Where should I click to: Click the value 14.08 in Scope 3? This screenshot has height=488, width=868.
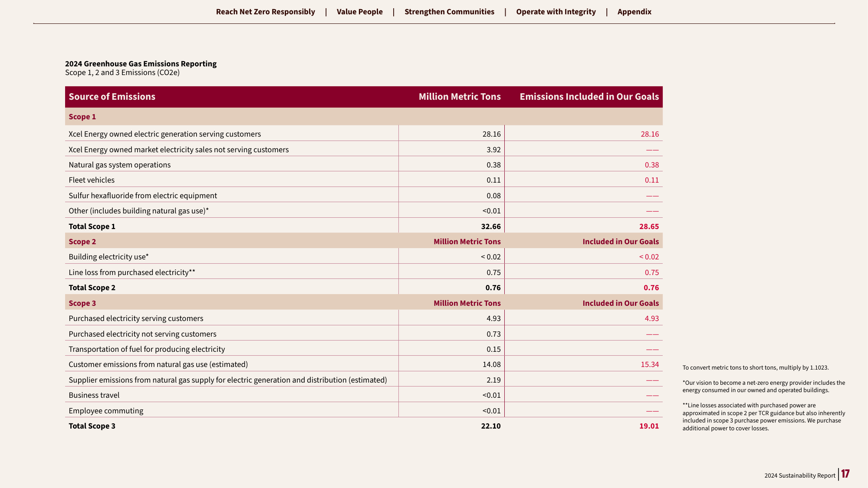click(492, 364)
